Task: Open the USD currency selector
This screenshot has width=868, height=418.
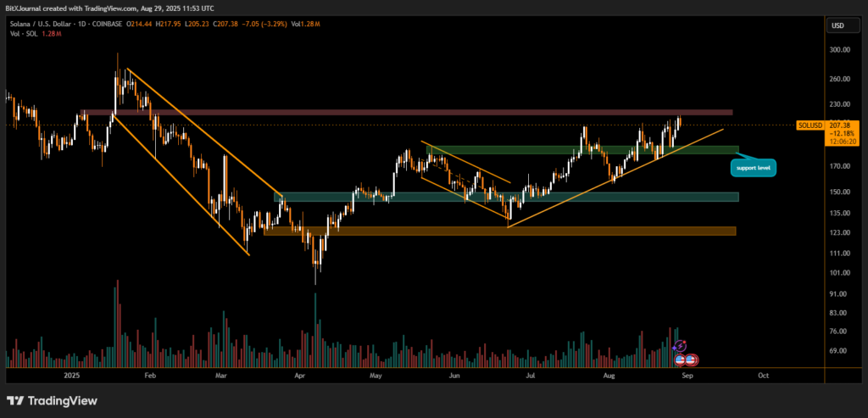Action: coord(838,25)
